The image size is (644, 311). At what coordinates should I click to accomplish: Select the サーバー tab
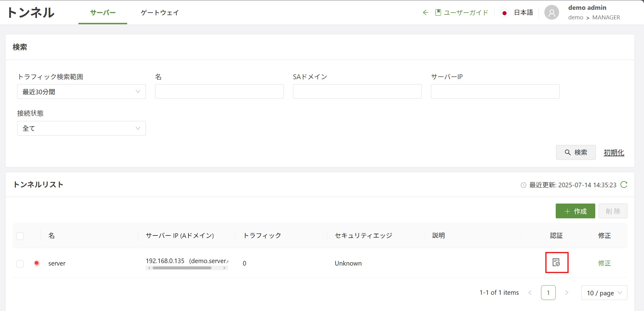(103, 13)
